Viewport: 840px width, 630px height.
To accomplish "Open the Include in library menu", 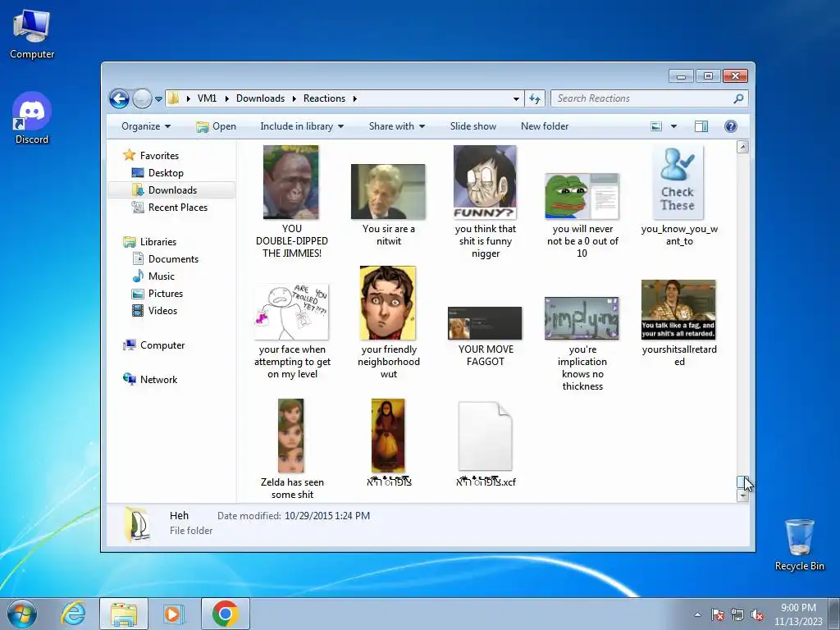I will [x=302, y=126].
